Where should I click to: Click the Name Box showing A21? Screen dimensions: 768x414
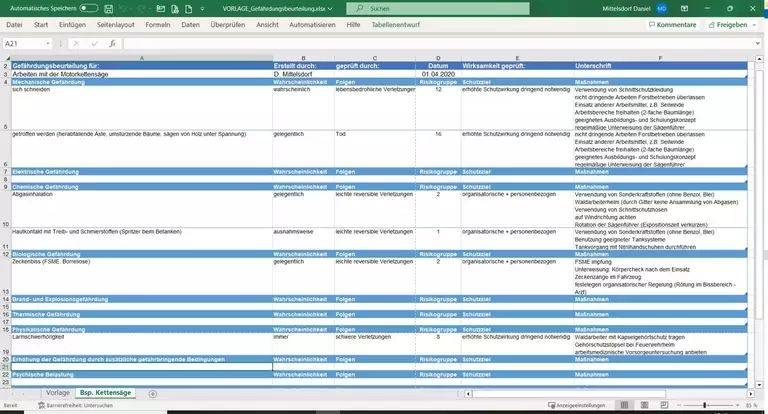coord(24,44)
